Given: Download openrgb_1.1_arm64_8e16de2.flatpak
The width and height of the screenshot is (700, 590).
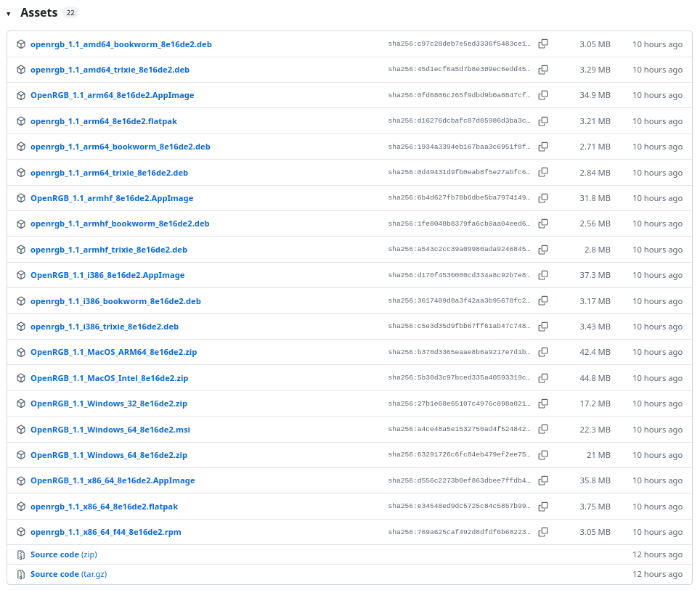Looking at the screenshot, I should tap(104, 121).
